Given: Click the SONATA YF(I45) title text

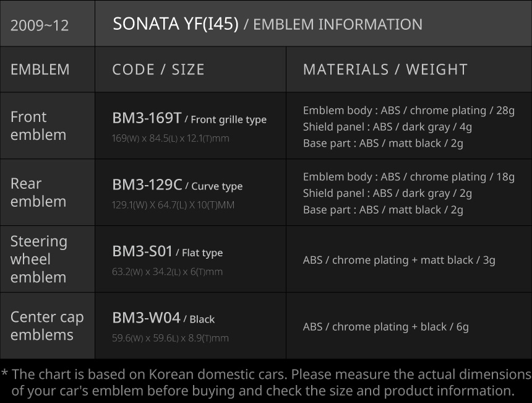Looking at the screenshot, I should point(175,24).
